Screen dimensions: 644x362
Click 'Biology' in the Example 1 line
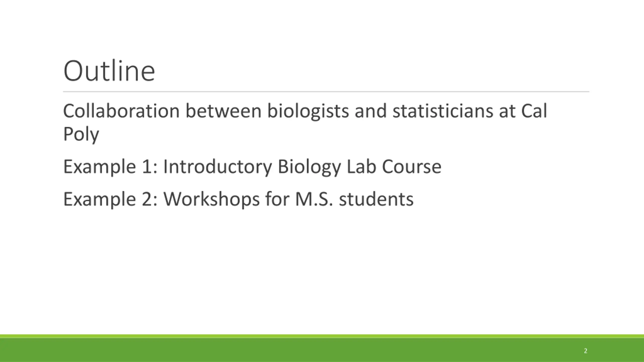(x=309, y=167)
